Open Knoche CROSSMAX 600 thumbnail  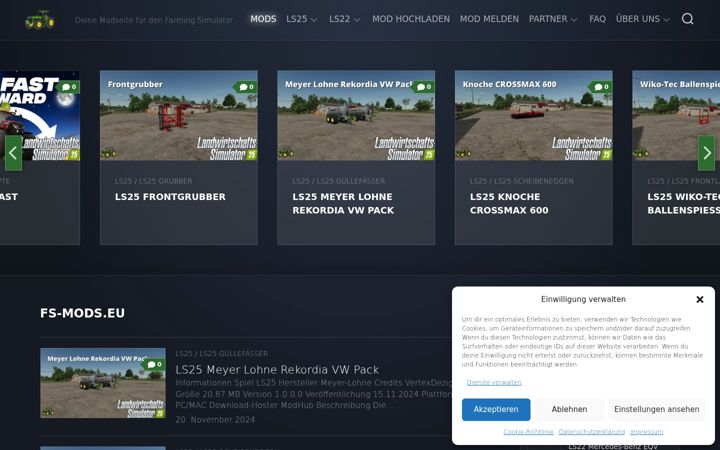534,115
